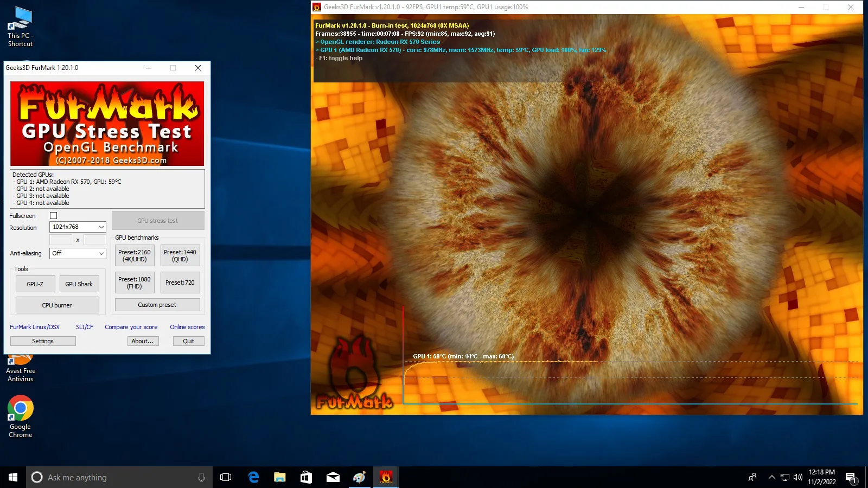Open Action Center notifications icon
This screenshot has width=868, height=488.
pos(851,478)
